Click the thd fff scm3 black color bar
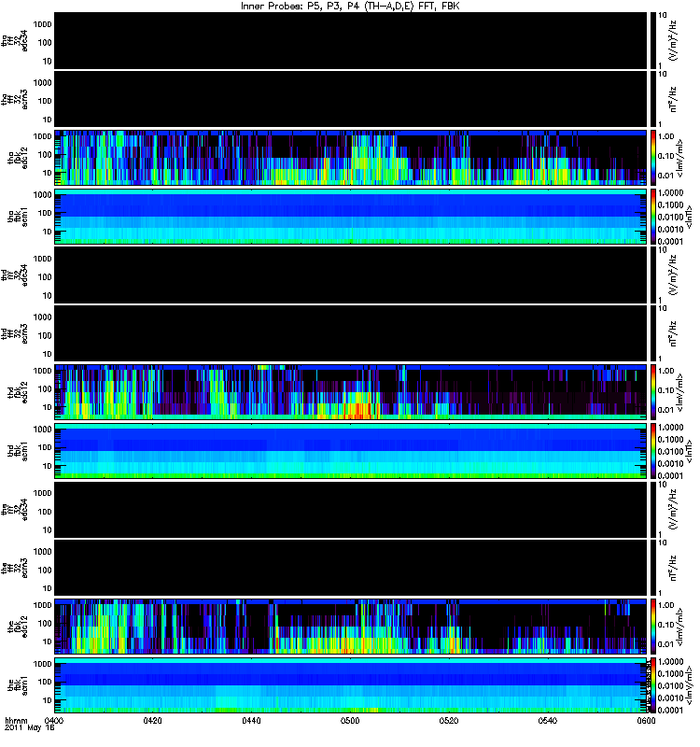The image size is (700, 747). [x=653, y=333]
